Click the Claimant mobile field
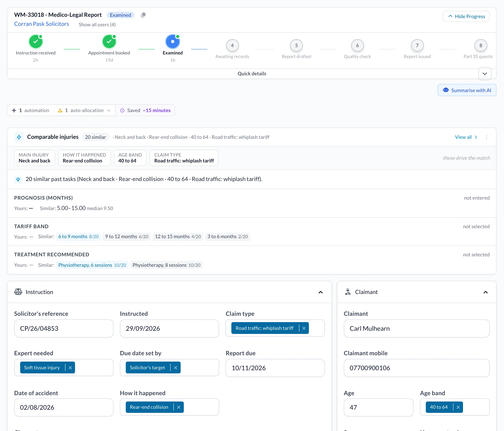 click(417, 368)
